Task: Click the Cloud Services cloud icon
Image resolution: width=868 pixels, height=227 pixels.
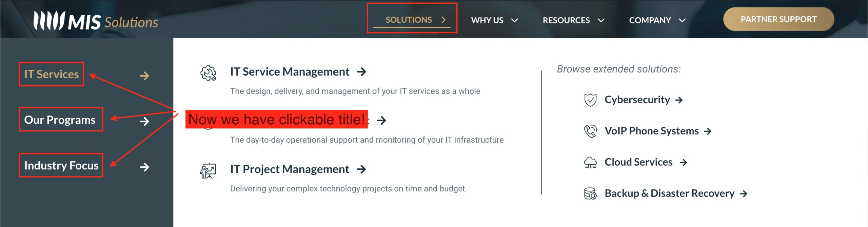Action: click(x=590, y=162)
